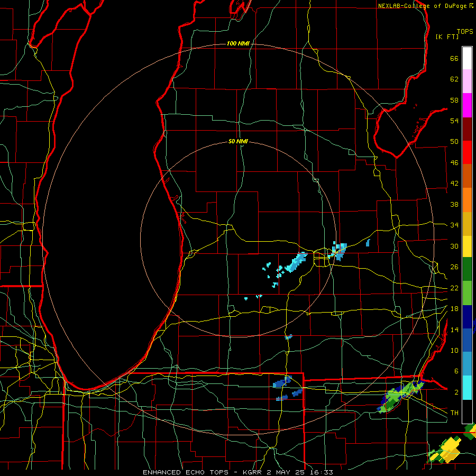
Task: Click the '62' legend value
Action: (454, 79)
